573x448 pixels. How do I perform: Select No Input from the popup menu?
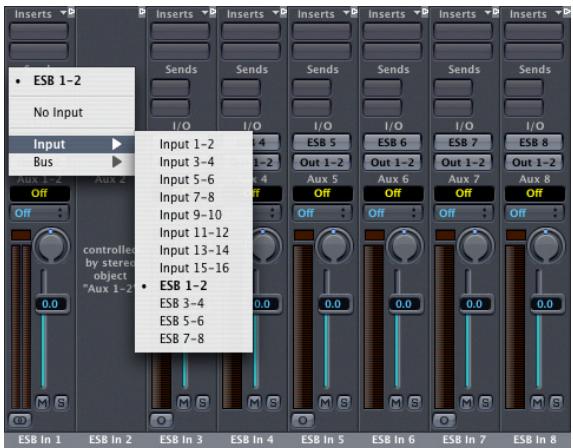tap(72, 112)
